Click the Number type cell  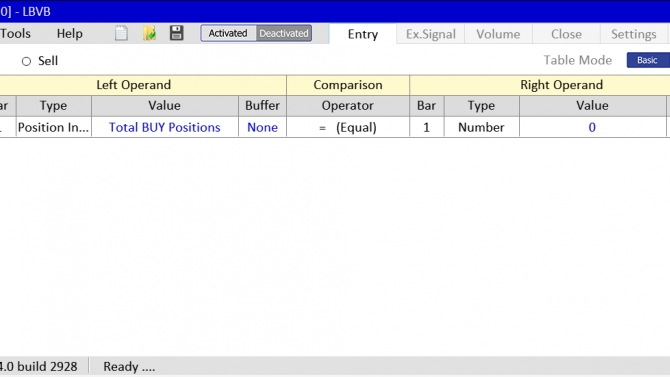(482, 127)
